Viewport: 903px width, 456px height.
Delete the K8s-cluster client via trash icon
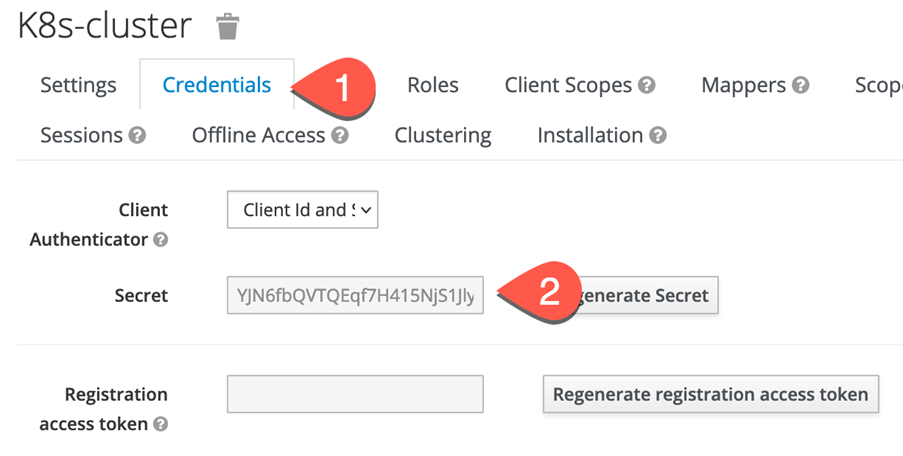point(227,26)
